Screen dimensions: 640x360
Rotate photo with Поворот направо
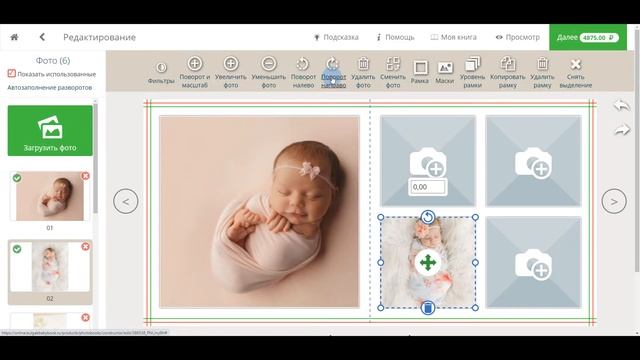click(333, 72)
